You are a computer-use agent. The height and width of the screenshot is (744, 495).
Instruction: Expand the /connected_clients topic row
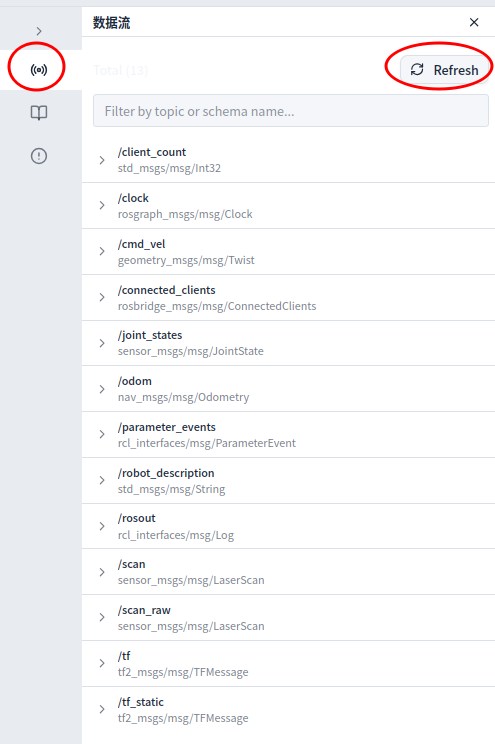coord(289,298)
